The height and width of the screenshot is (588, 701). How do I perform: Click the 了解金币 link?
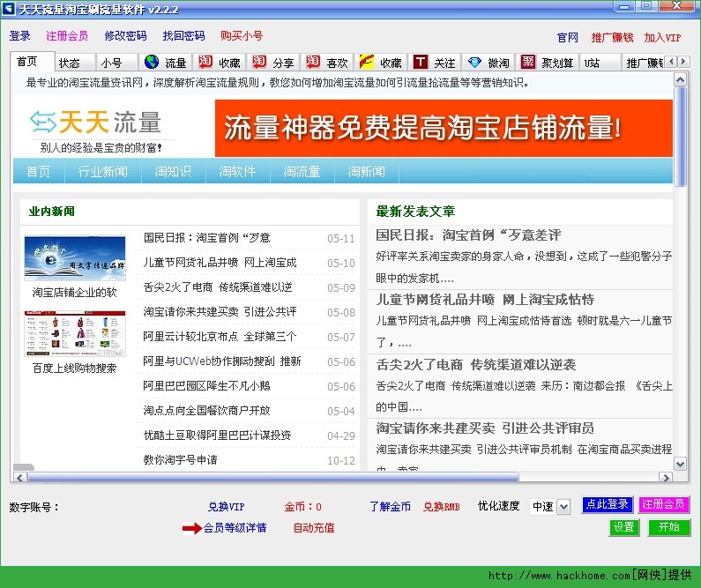pos(391,507)
